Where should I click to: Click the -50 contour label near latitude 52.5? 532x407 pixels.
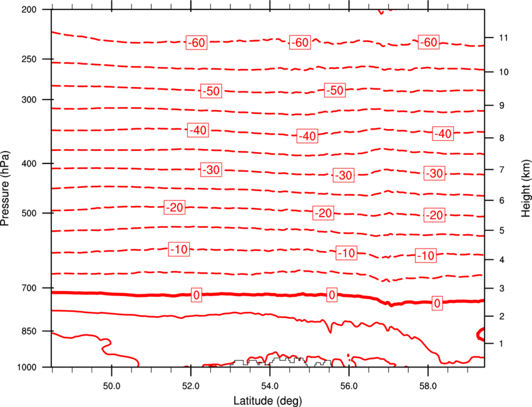211,91
